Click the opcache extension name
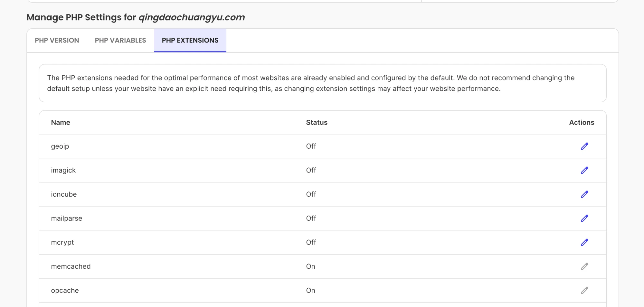Viewport: 644px width, 307px height. pyautogui.click(x=65, y=291)
